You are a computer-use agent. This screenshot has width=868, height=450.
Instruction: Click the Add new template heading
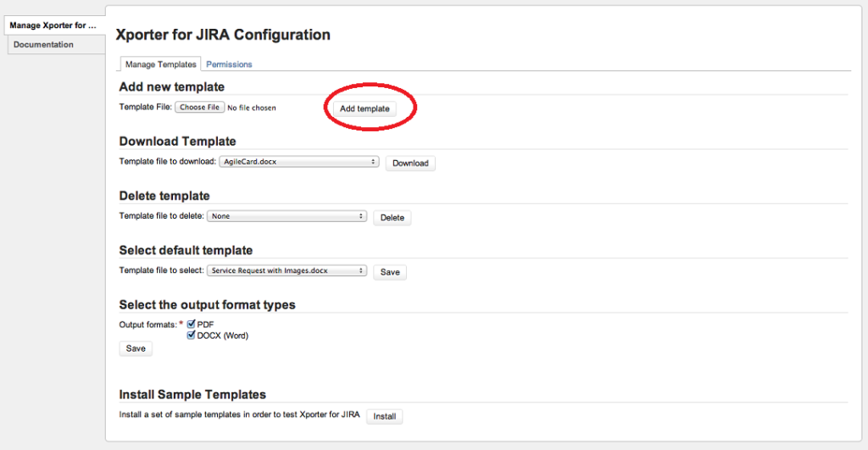coord(171,87)
